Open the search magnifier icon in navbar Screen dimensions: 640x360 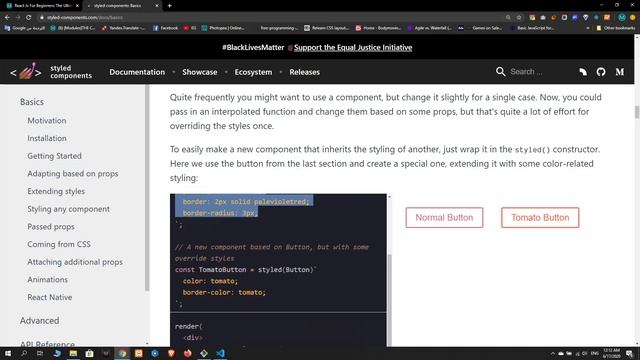[500, 72]
